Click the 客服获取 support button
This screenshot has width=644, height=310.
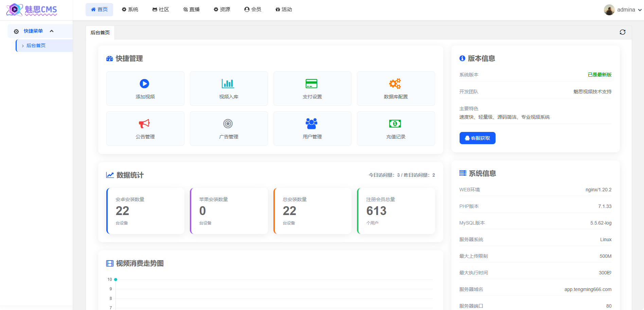[x=477, y=138]
